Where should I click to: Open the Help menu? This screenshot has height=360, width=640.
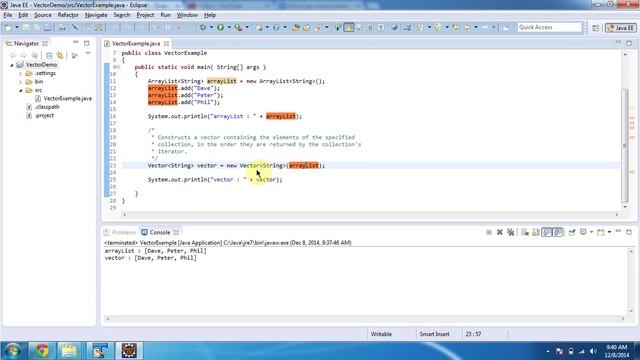pos(210,15)
